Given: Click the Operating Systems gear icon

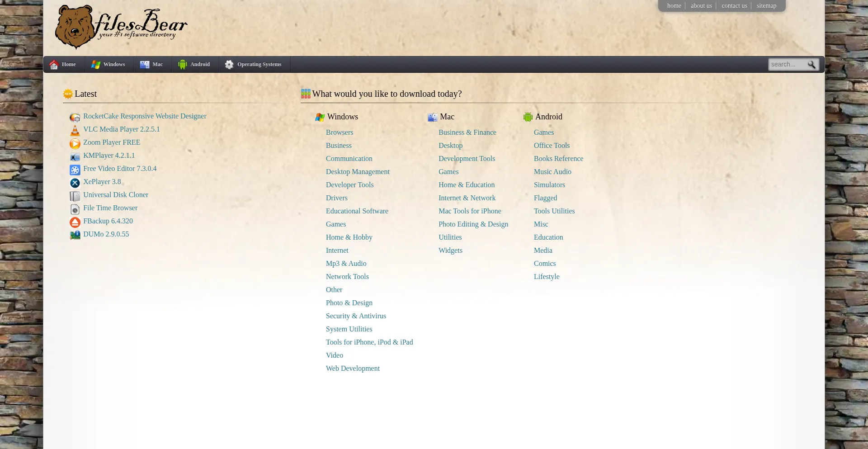Looking at the screenshot, I should pyautogui.click(x=229, y=64).
